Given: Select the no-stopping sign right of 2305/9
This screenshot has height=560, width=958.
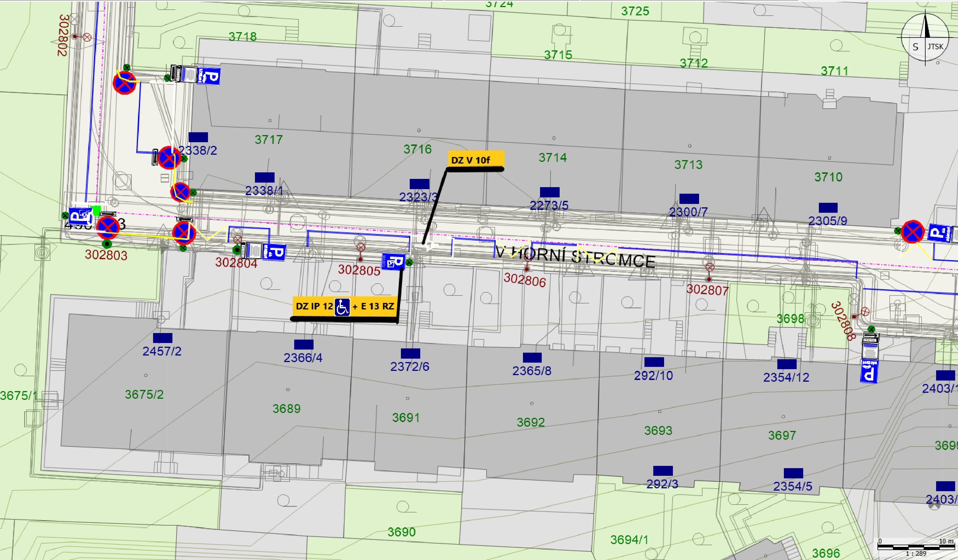Looking at the screenshot, I should tap(912, 232).
